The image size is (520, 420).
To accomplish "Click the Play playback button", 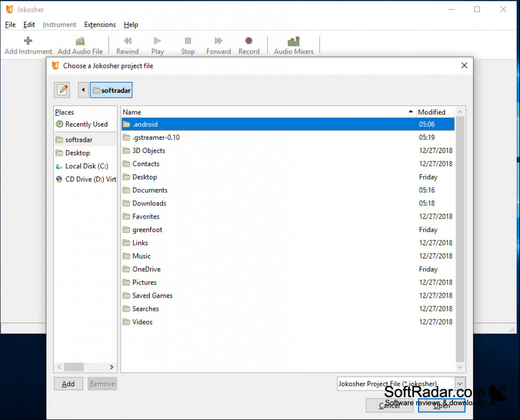I will pyautogui.click(x=157, y=45).
